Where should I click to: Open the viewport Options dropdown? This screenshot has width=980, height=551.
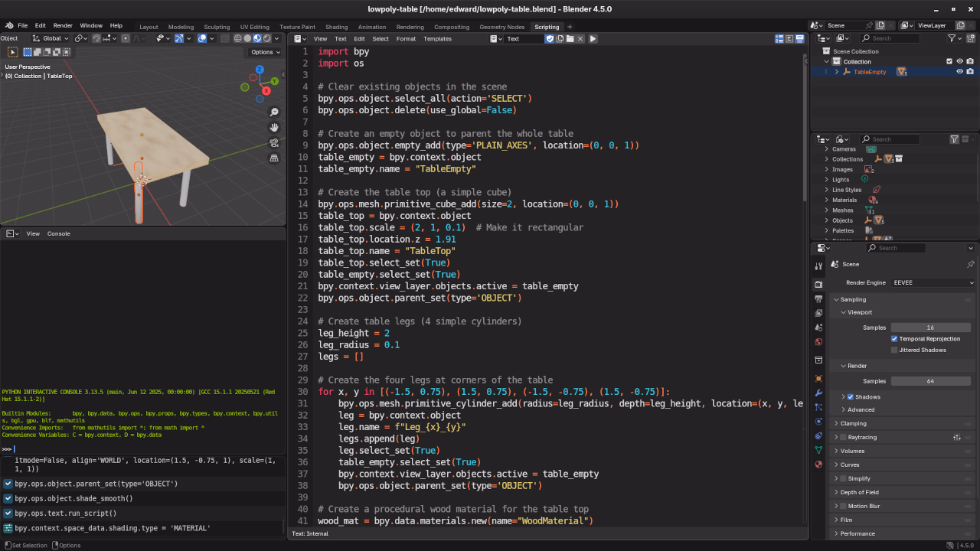click(266, 52)
